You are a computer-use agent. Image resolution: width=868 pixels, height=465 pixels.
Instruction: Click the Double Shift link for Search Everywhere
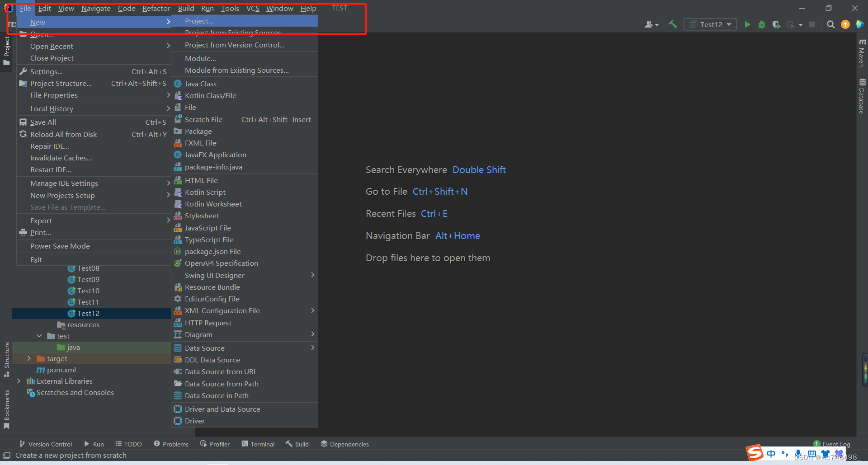pyautogui.click(x=479, y=170)
